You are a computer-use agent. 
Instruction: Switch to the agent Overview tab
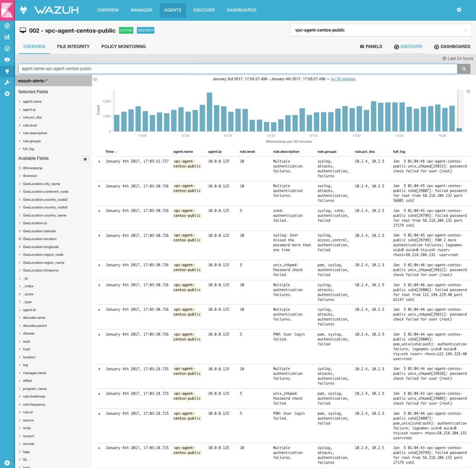coord(34,46)
